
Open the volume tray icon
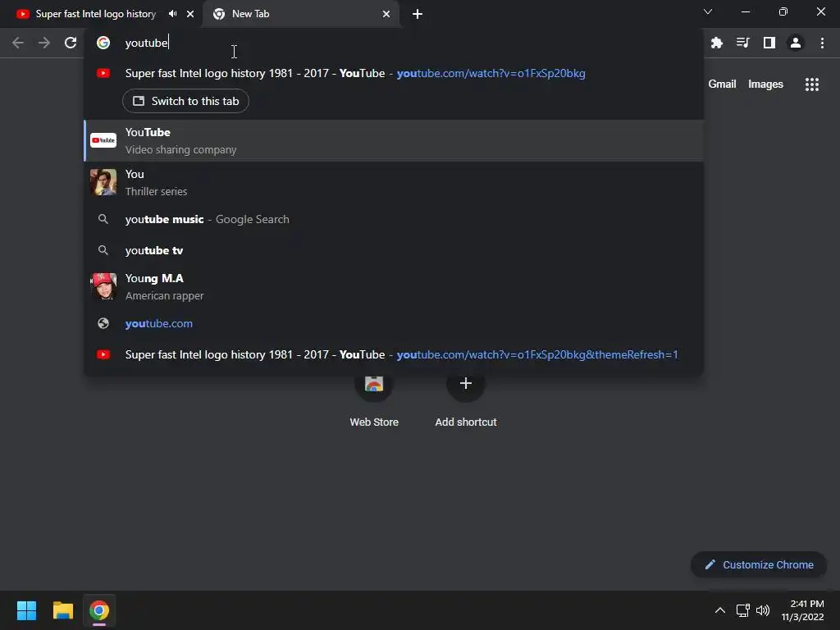pos(763,610)
